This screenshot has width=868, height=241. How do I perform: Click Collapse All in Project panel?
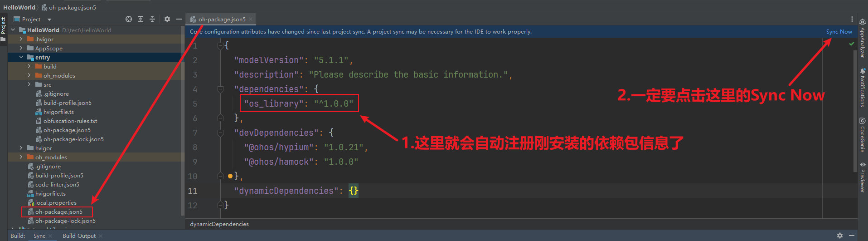(x=152, y=19)
